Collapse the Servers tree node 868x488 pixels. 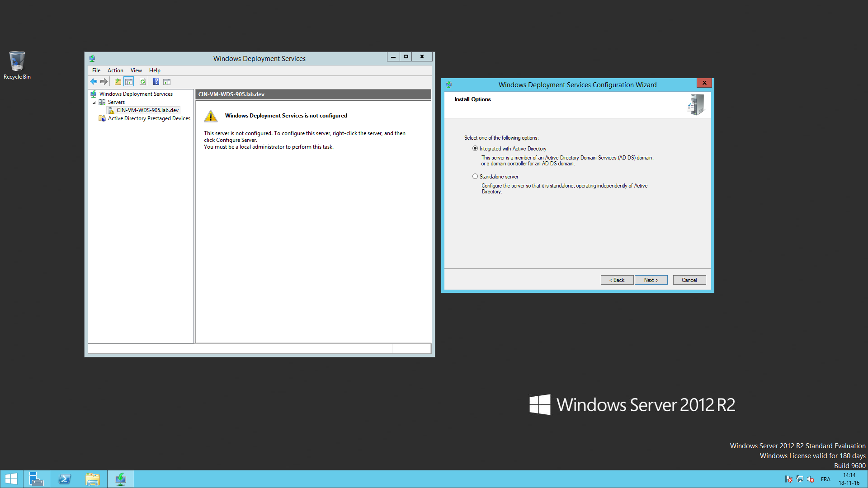94,103
